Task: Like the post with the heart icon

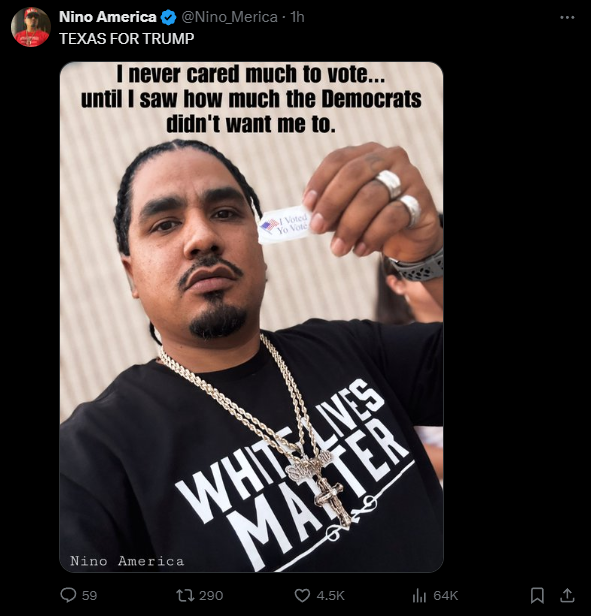Action: (x=302, y=595)
